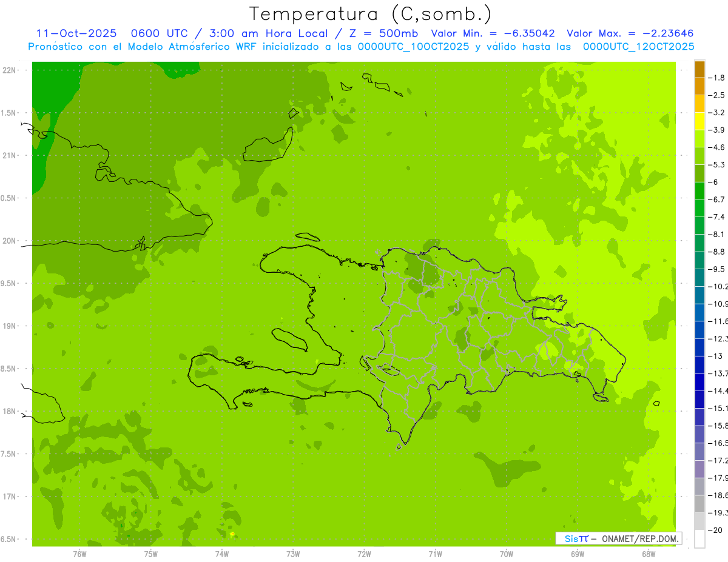The width and height of the screenshot is (728, 562).
Task: Click the Temperatura (C,somb.) title
Action: [x=371, y=14]
